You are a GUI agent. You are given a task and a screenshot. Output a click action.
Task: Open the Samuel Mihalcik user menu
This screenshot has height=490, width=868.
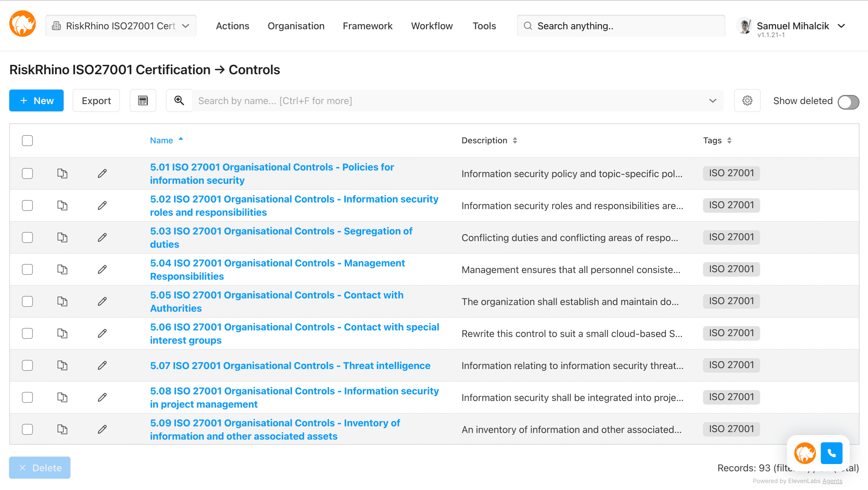792,26
